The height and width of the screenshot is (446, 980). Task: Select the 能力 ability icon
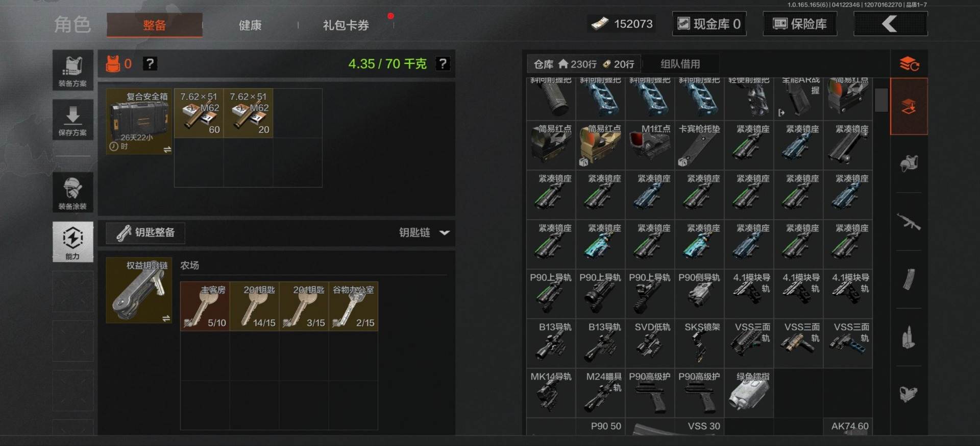click(x=72, y=242)
